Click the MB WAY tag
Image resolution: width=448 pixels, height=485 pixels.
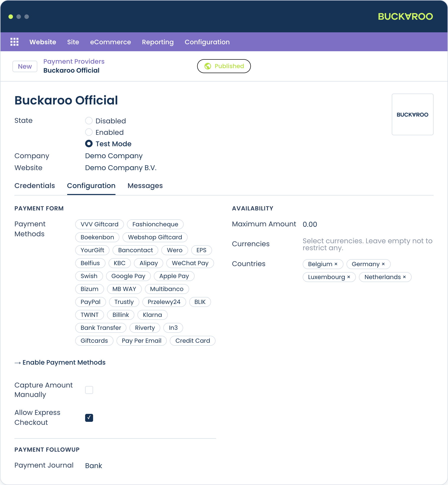click(x=124, y=289)
